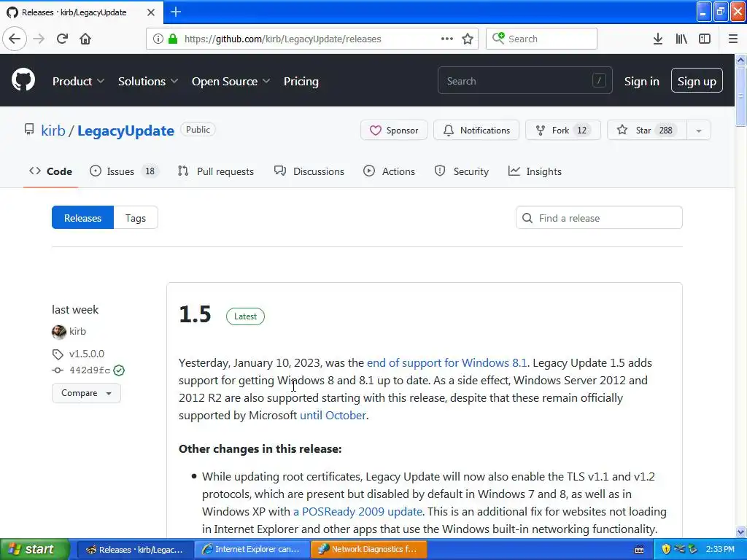Open the POSReady 2009 update link
This screenshot has height=560, width=747.
tap(357, 511)
